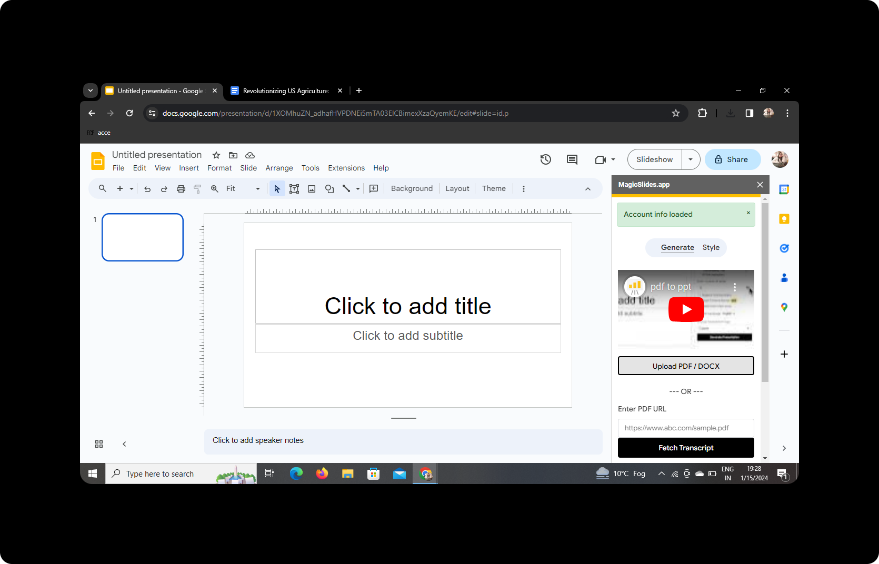Hide the menus with collapse chevron

pos(588,189)
